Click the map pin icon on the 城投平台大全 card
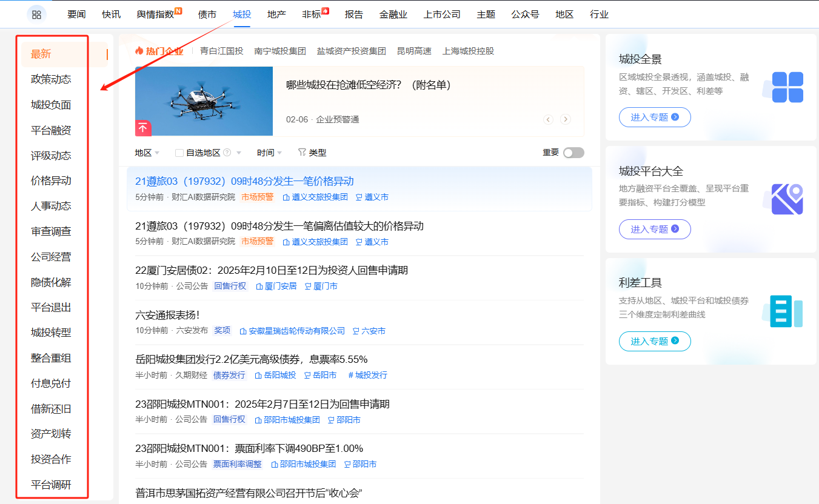The width and height of the screenshot is (819, 504). point(787,199)
